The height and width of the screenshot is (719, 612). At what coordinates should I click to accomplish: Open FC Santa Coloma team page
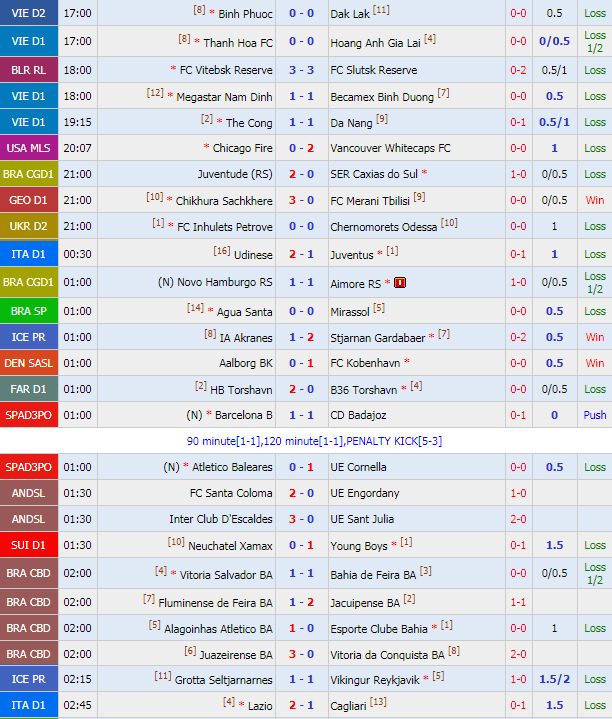[x=231, y=493]
